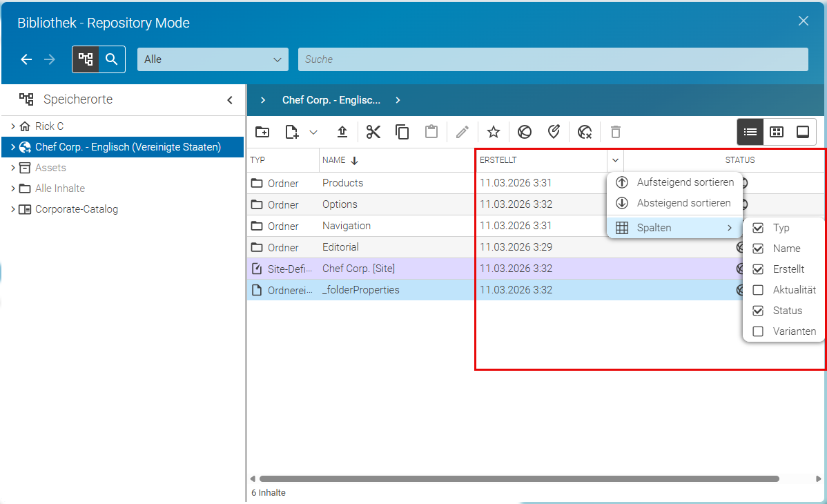This screenshot has height=504, width=827.
Task: Collapse the Speicherorte panel
Action: (x=230, y=99)
